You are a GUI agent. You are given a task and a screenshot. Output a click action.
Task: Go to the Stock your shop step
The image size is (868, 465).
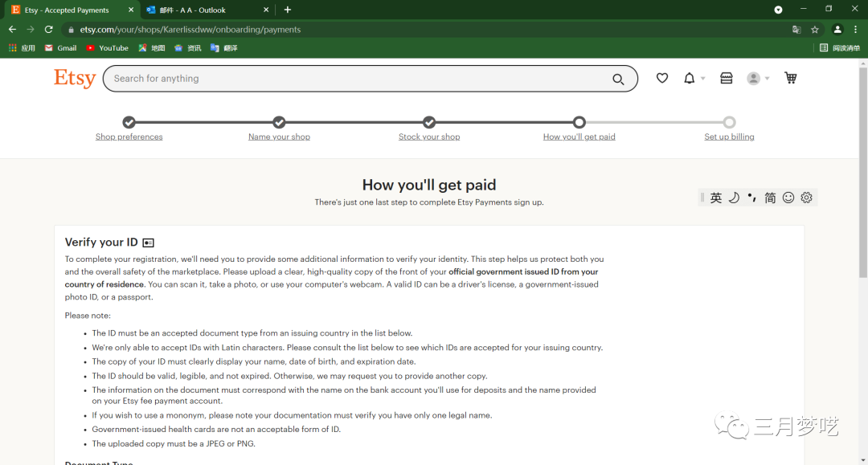coord(429,137)
